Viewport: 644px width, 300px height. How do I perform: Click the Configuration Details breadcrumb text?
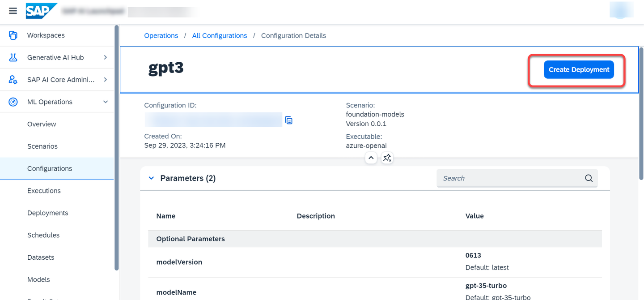293,35
